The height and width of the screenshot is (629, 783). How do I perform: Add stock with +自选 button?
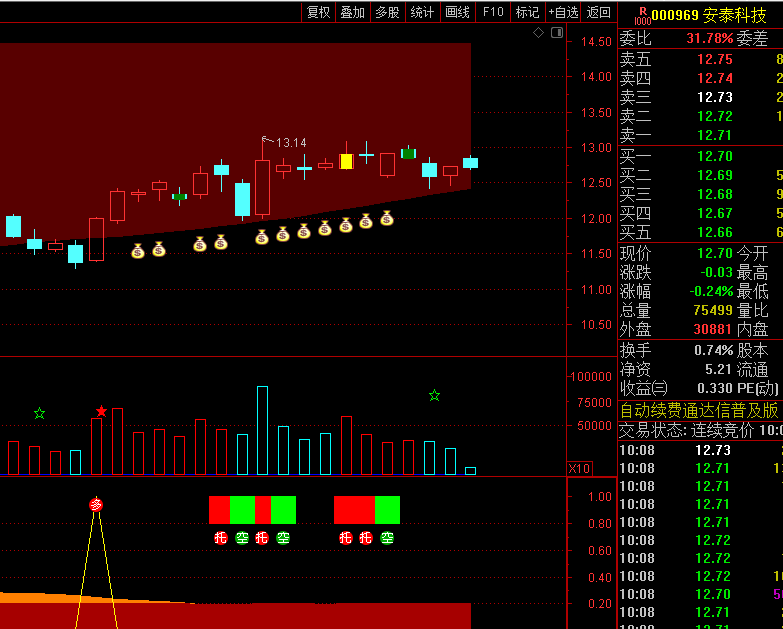(x=563, y=12)
